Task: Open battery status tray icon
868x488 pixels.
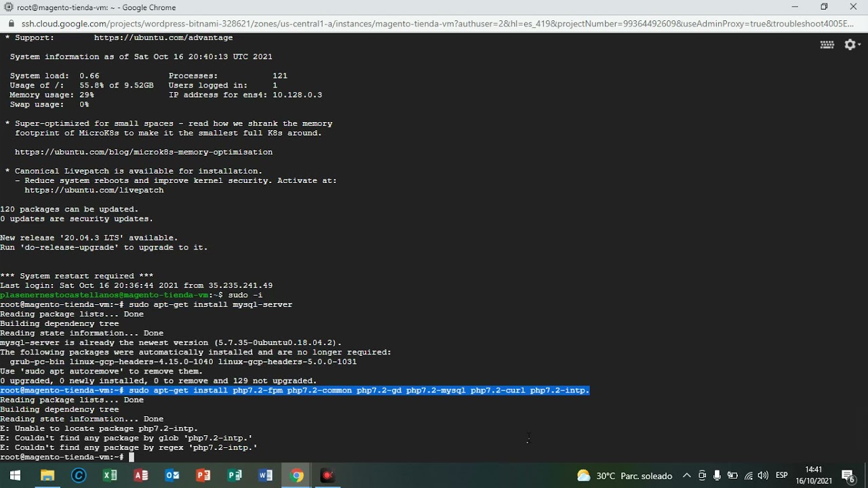Action: coord(732,476)
